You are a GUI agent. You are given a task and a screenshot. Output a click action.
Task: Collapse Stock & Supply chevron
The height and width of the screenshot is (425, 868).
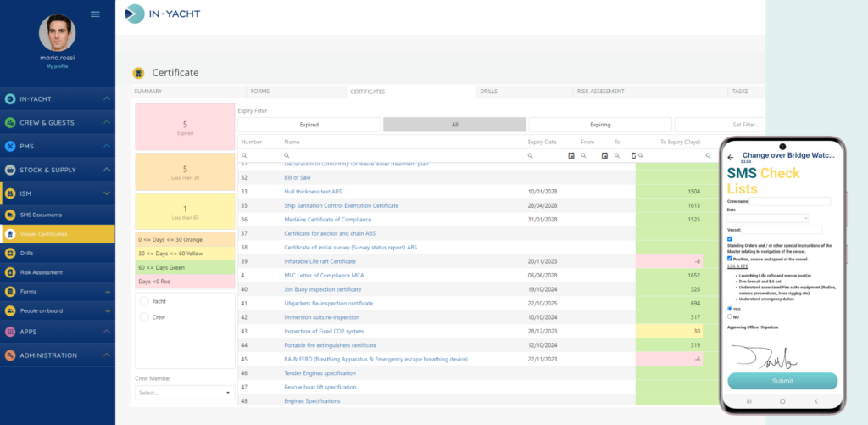(107, 170)
